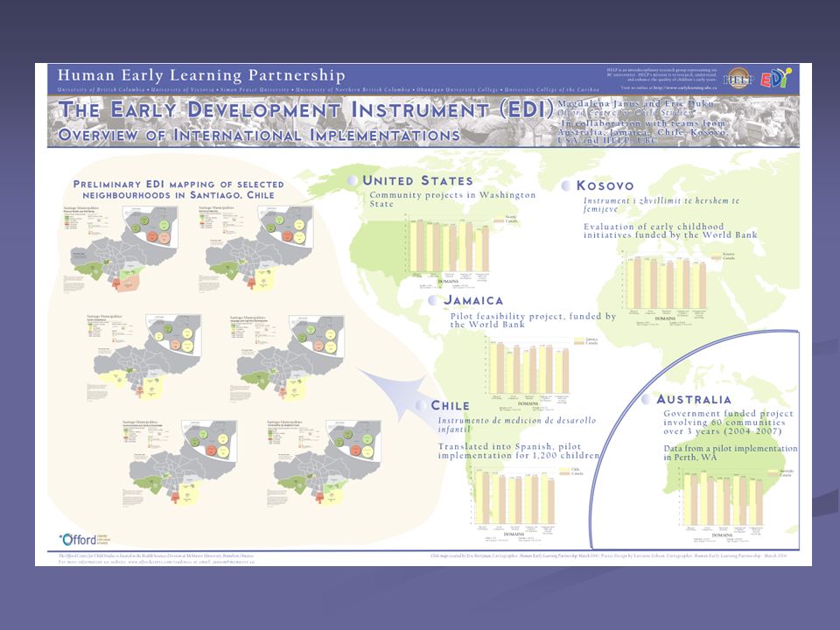840x630 pixels.
Task: Click 'Pilot feasibility project, funded by' text
Action: pos(533,320)
